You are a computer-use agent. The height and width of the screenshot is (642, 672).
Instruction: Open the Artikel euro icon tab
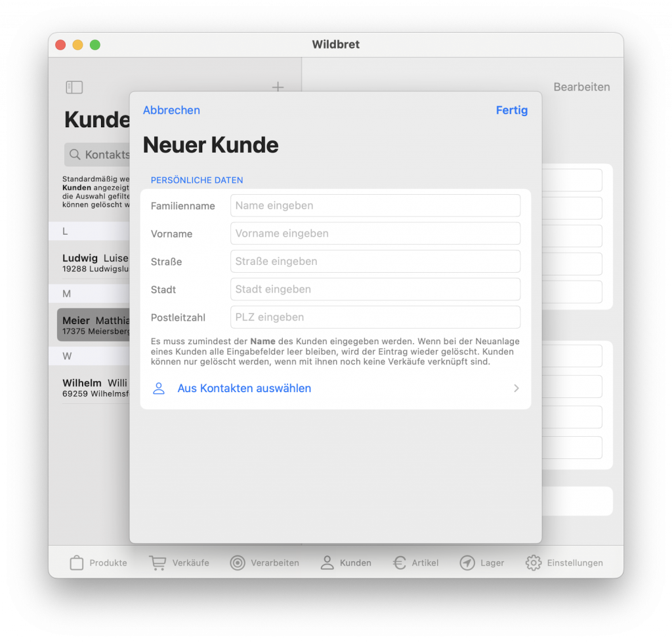[400, 563]
